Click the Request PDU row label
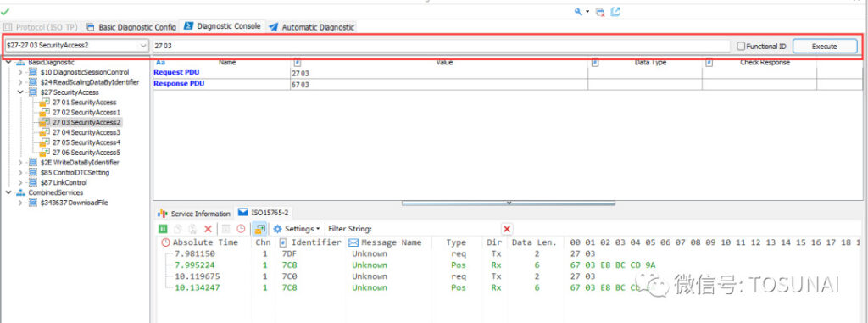 click(x=176, y=72)
